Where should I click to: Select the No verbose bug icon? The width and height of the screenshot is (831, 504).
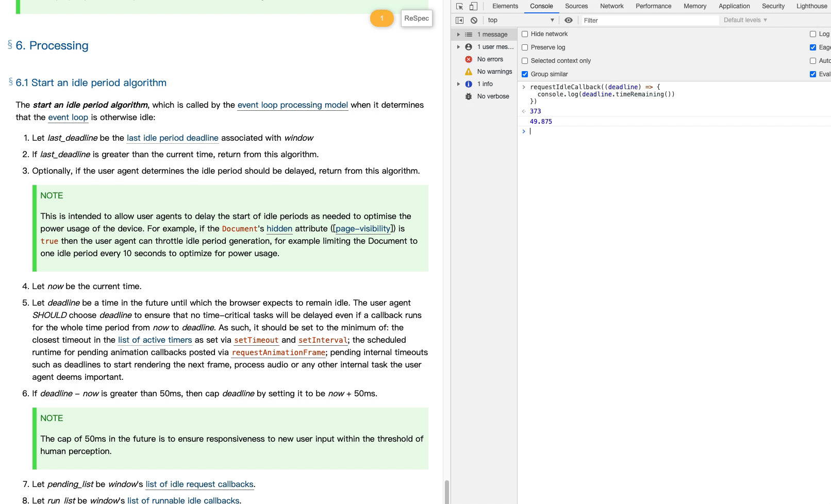point(469,96)
